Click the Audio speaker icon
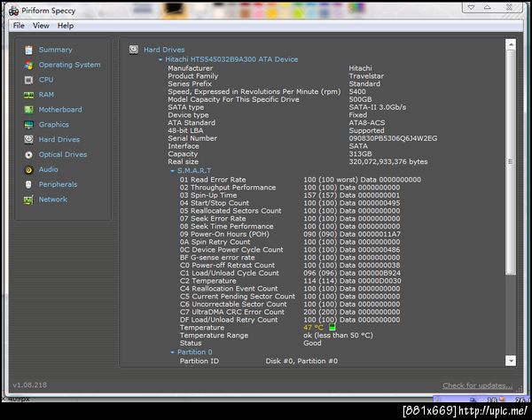This screenshot has width=532, height=420. coord(28,170)
